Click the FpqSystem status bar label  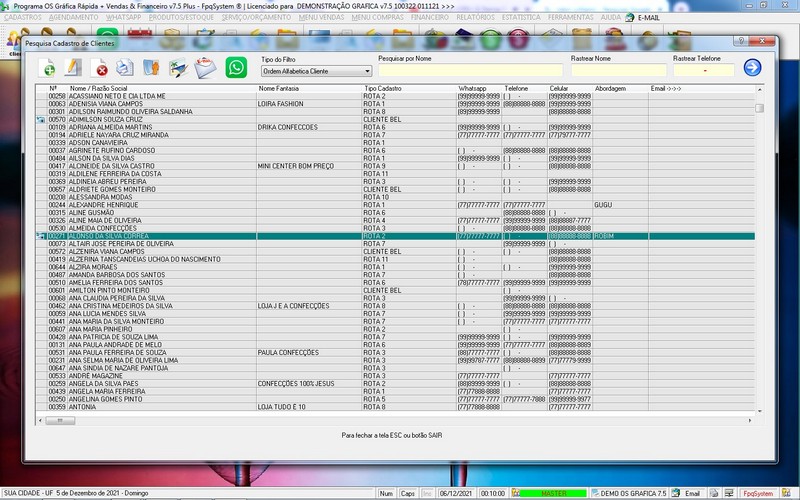point(758,493)
